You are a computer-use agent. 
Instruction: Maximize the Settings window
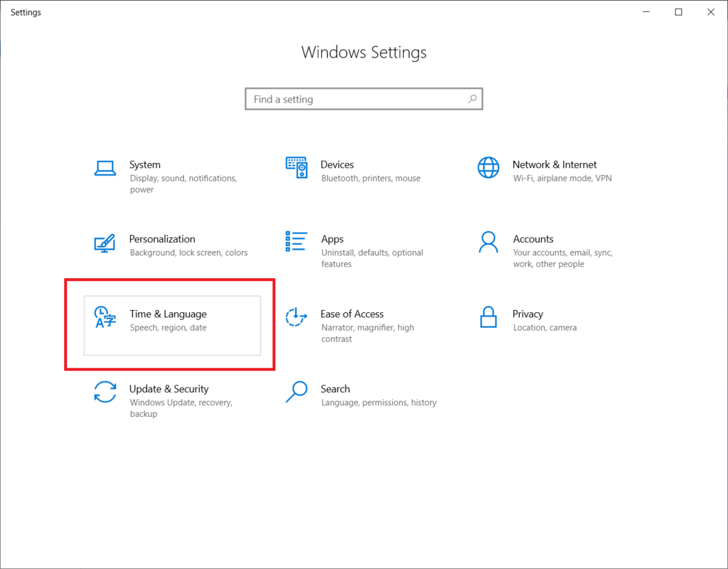pos(678,12)
